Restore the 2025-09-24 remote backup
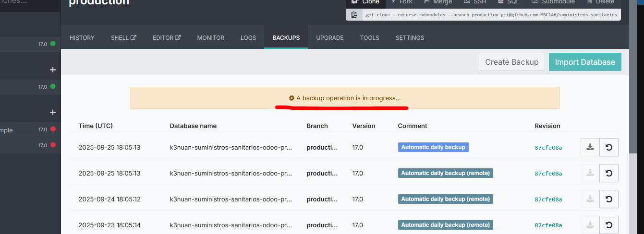This screenshot has width=644, height=234. tap(609, 199)
